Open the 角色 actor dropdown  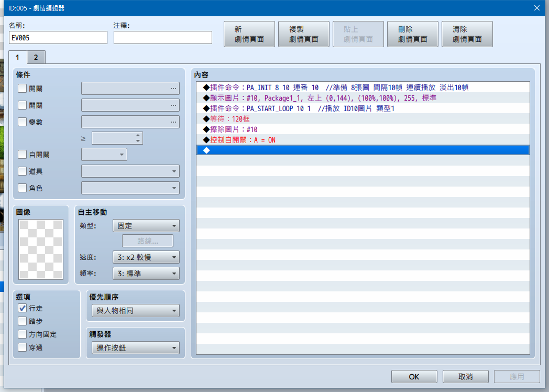tap(130, 188)
